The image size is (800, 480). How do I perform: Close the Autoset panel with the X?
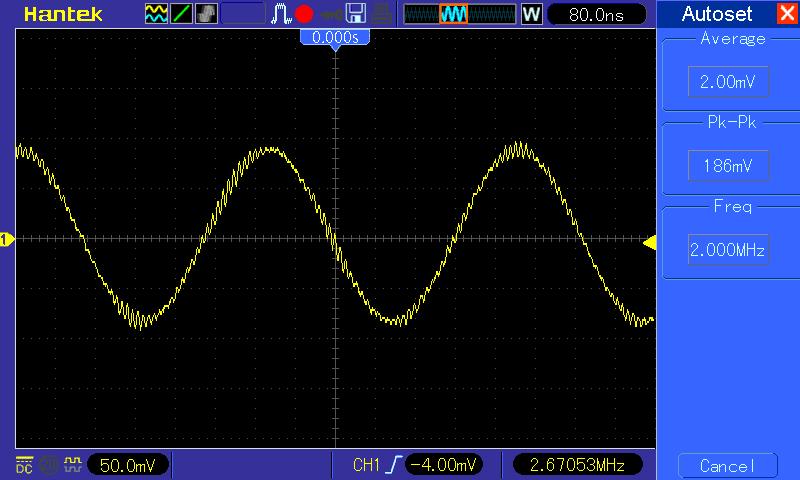(787, 13)
